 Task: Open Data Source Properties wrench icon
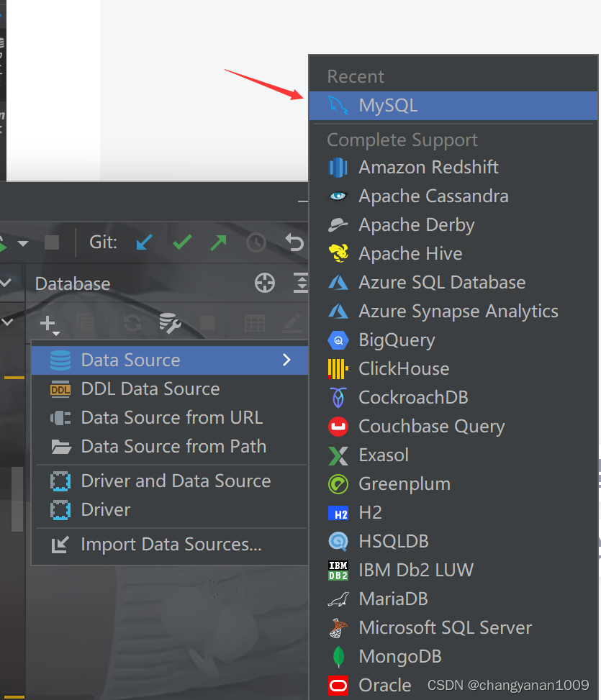tap(170, 323)
